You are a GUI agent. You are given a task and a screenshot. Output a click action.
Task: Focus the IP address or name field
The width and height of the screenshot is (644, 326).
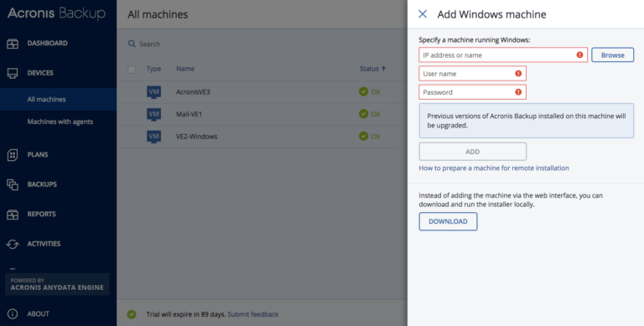(503, 55)
